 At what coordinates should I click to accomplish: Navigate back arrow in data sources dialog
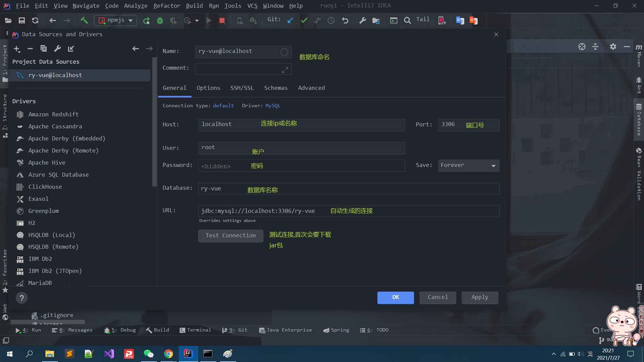[x=136, y=49]
